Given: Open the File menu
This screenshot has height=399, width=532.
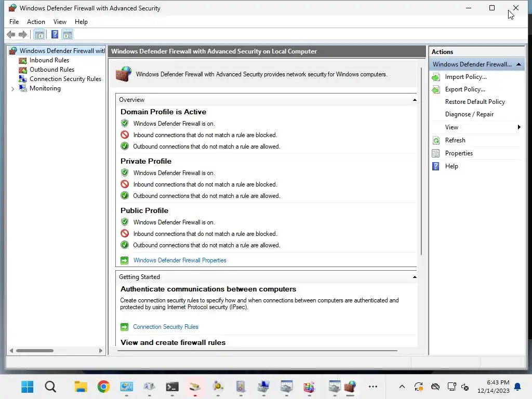Looking at the screenshot, I should pos(14,22).
